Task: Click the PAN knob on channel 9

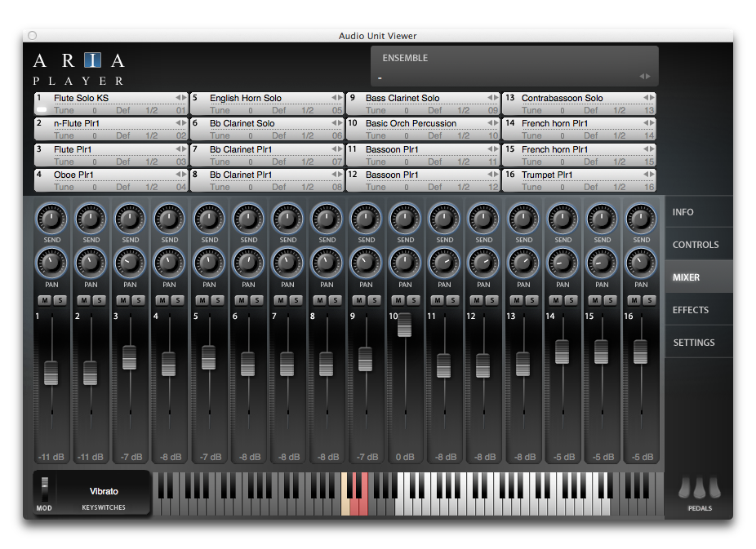Action: 366,263
